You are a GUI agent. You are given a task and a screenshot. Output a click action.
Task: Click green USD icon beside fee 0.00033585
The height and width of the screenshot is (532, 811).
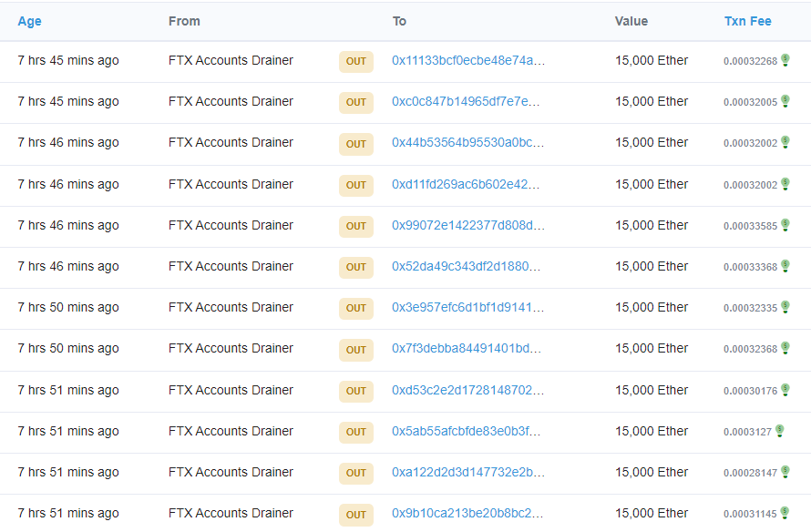[785, 225]
